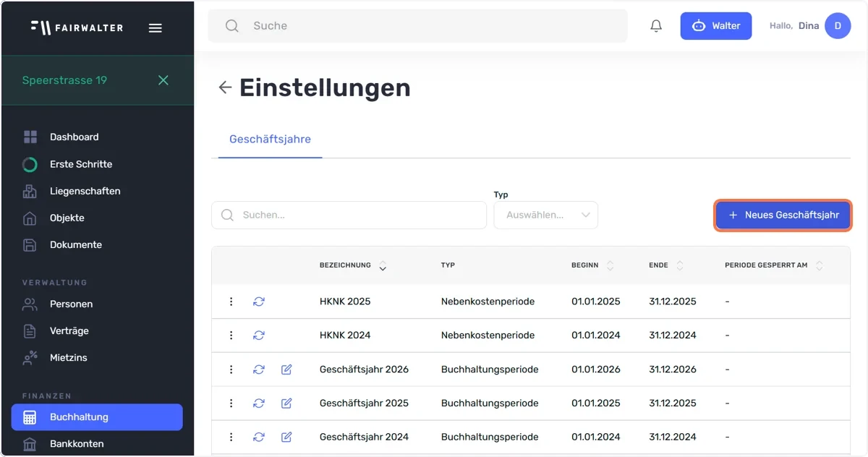Click the refresh icon for HKNK 2024

[x=259, y=336]
